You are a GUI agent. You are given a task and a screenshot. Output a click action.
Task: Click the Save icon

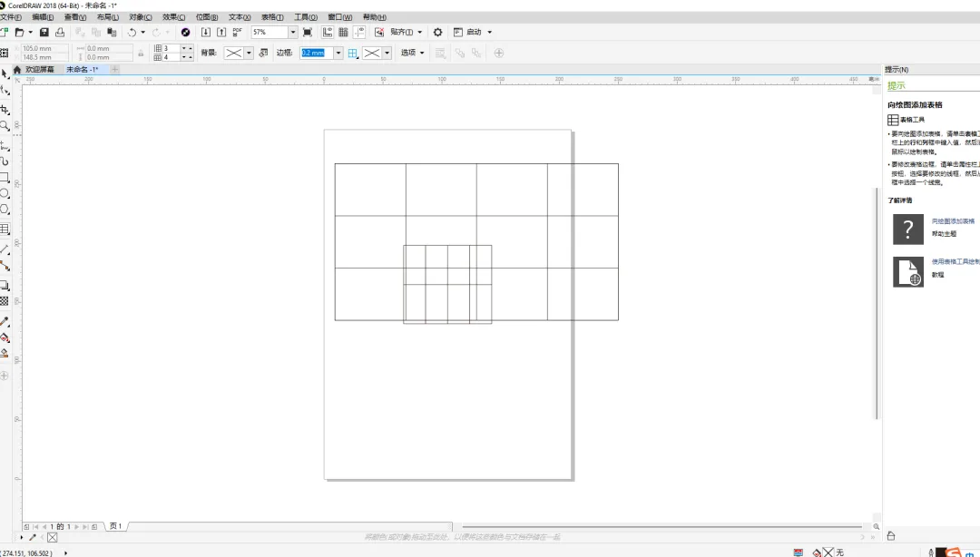44,32
